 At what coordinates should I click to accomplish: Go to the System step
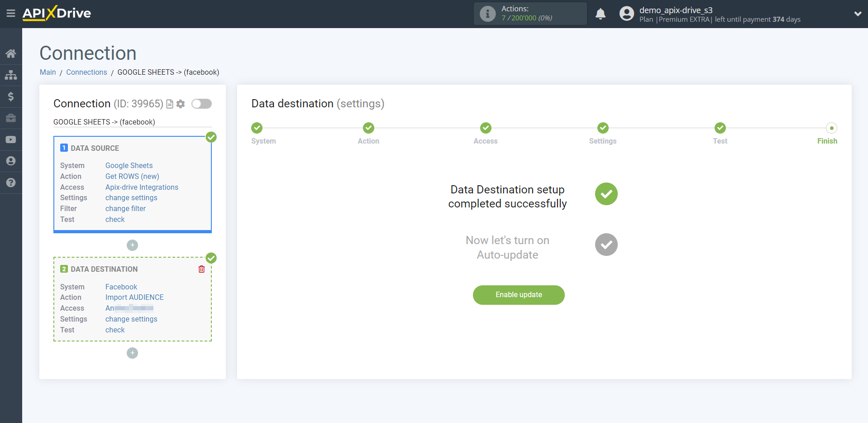coord(257,128)
